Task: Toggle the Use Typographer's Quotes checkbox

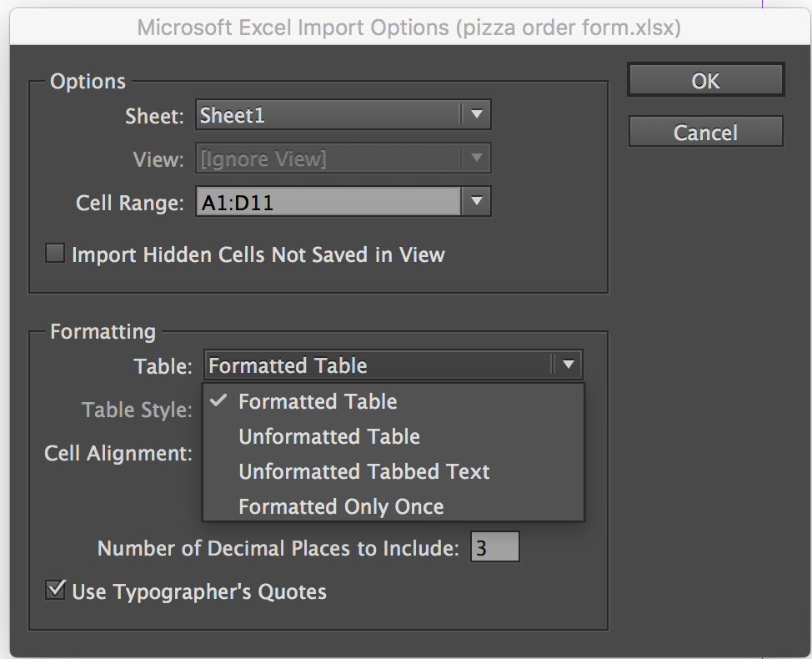Action: coord(54,589)
